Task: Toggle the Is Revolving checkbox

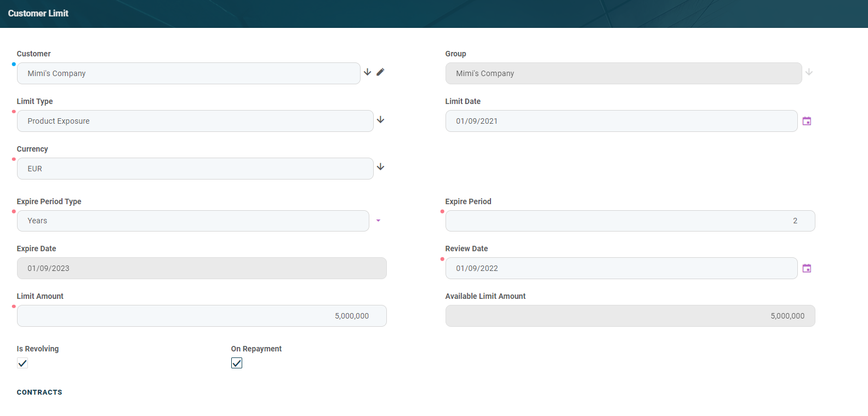Action: pos(22,363)
